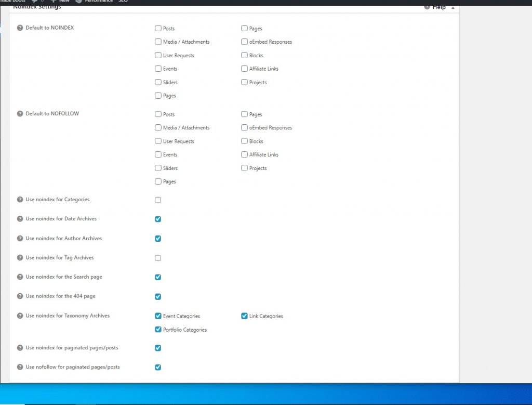This screenshot has height=405, width=532.
Task: Check oEmbed Responses under Default to NOINDEX
Action: tap(244, 42)
